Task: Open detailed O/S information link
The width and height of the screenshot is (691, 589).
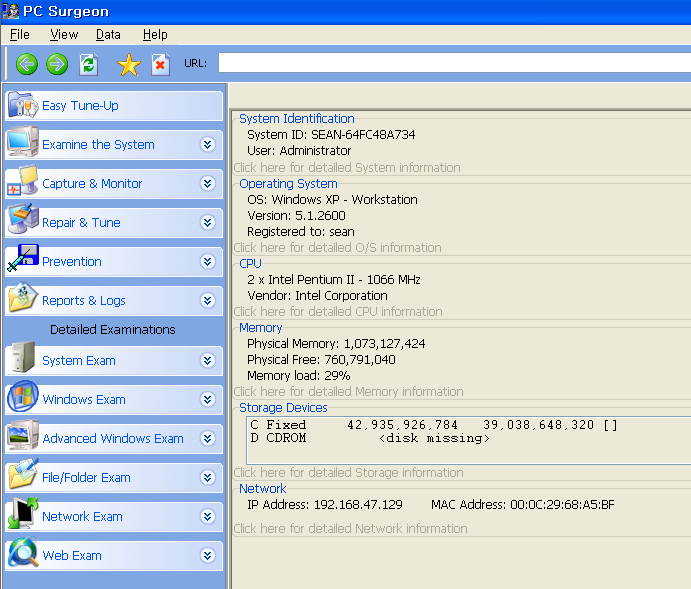Action: pyautogui.click(x=337, y=248)
